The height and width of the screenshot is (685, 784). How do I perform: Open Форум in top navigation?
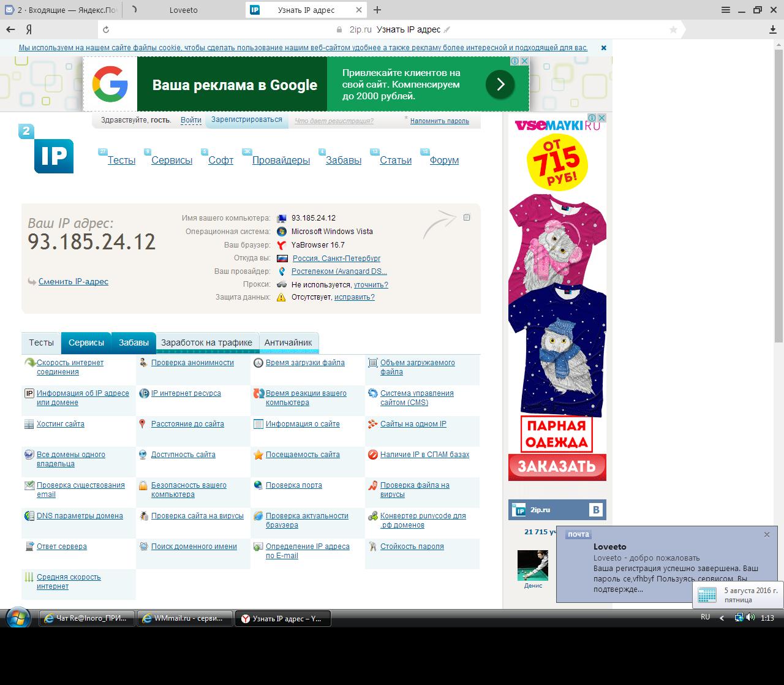(444, 160)
